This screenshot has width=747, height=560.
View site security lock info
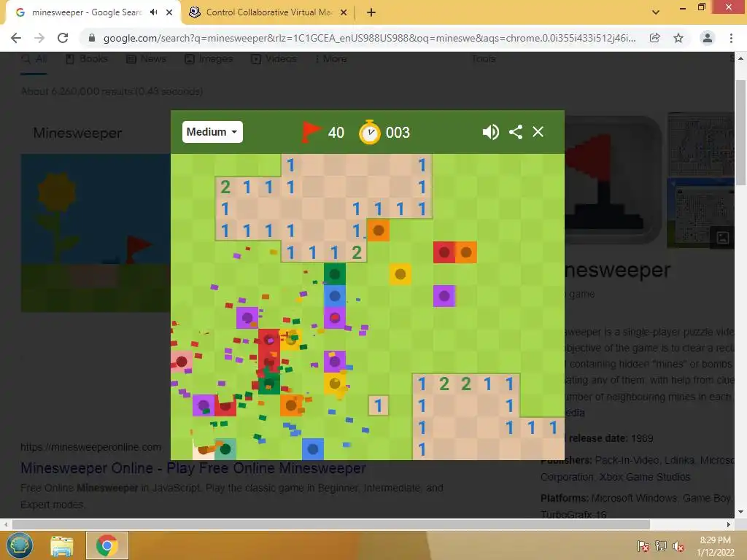point(91,38)
